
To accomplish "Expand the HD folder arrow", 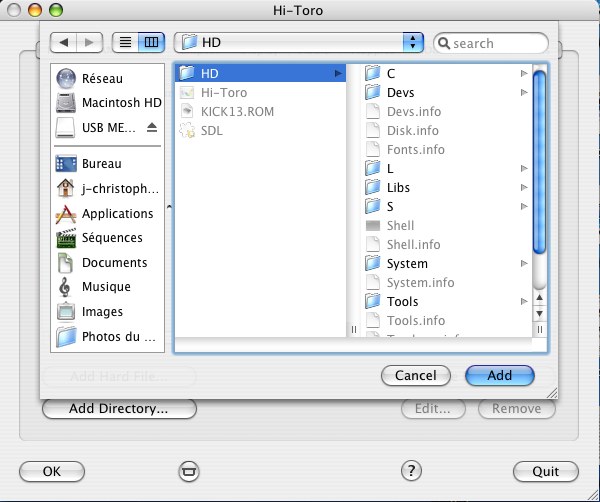I will coord(338,73).
